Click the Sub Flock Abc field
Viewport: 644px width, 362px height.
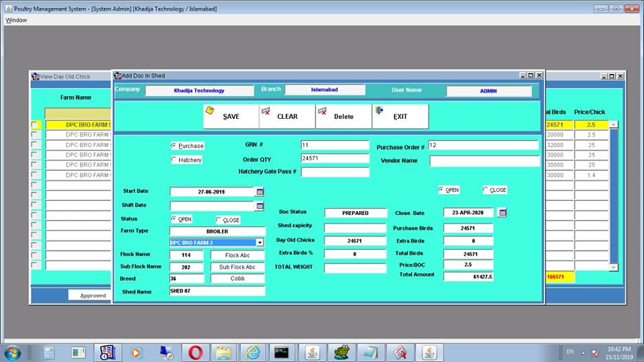tap(237, 267)
